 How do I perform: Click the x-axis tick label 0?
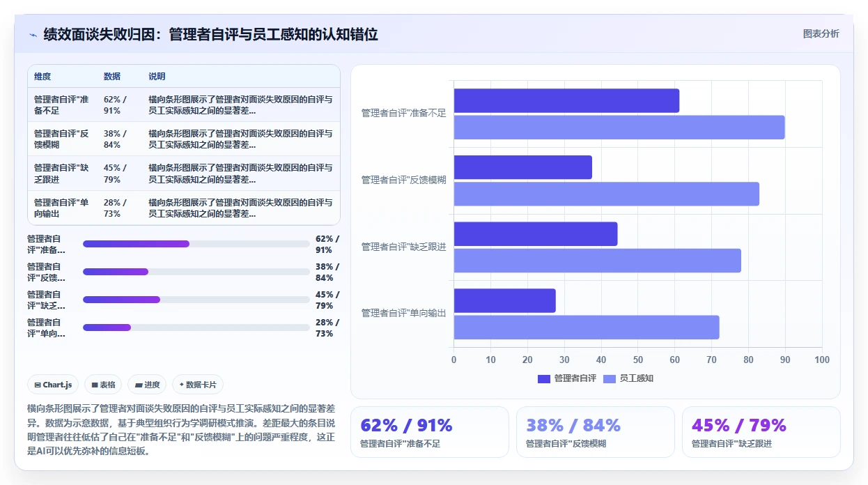454,360
